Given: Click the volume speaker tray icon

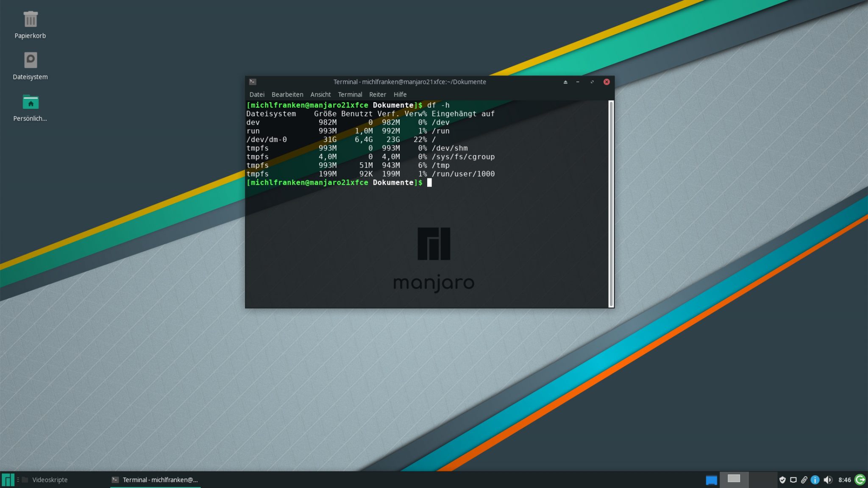Looking at the screenshot, I should click(x=828, y=480).
